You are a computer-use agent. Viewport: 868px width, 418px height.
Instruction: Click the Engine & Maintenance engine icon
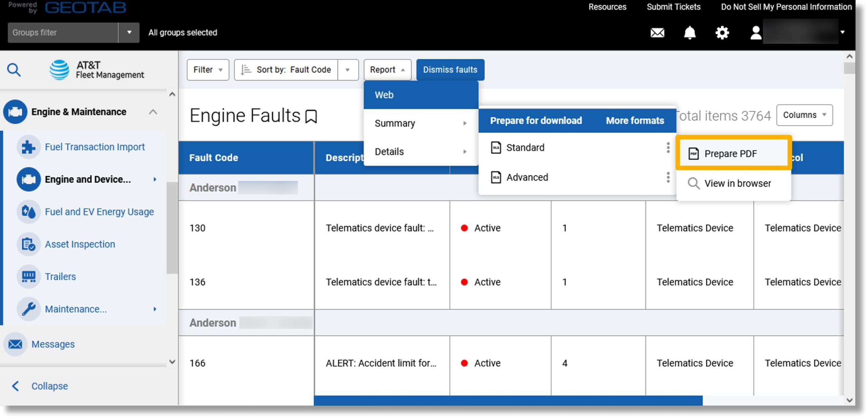coord(15,112)
